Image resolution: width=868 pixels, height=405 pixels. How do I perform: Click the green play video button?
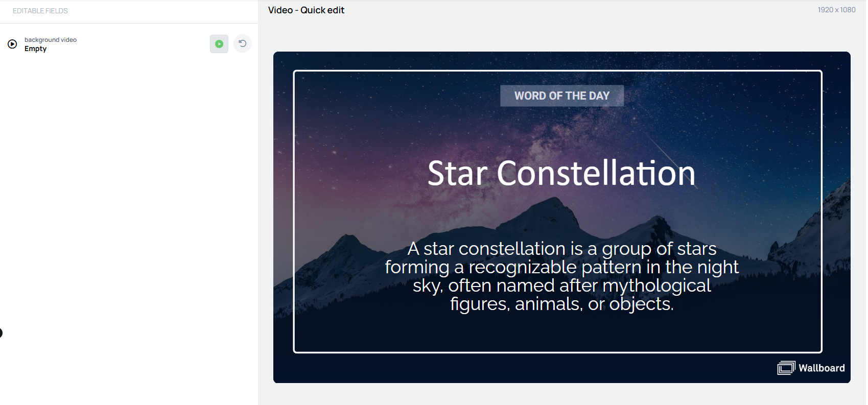tap(219, 44)
